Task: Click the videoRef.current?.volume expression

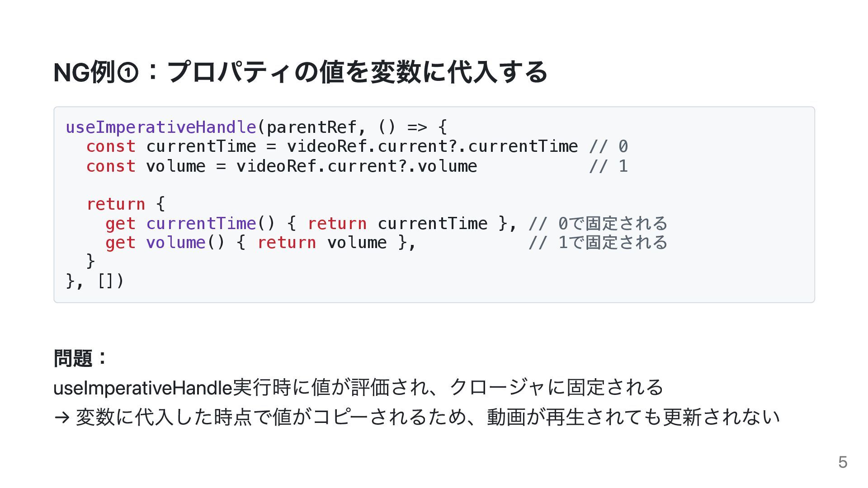Action: [356, 166]
